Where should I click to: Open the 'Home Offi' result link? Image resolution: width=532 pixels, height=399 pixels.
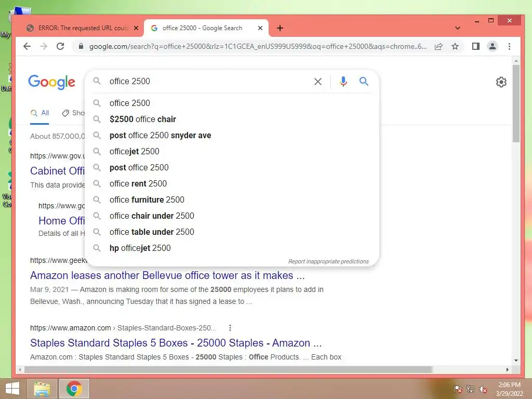[x=61, y=220]
